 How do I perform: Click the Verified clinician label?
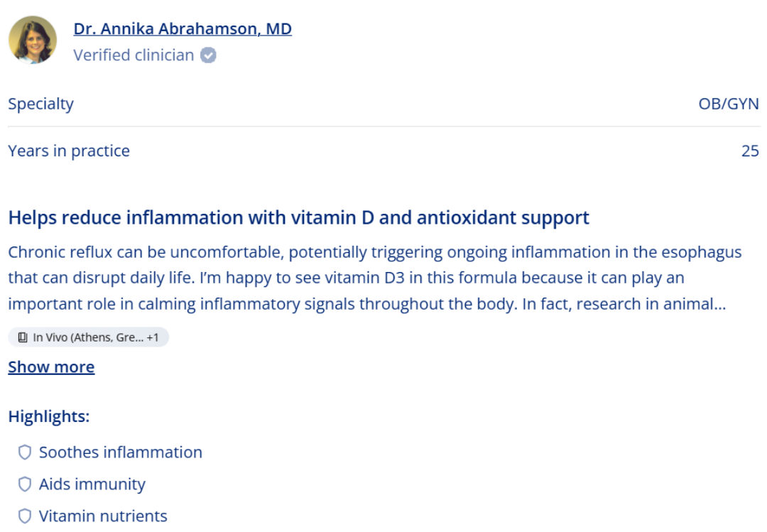(134, 55)
